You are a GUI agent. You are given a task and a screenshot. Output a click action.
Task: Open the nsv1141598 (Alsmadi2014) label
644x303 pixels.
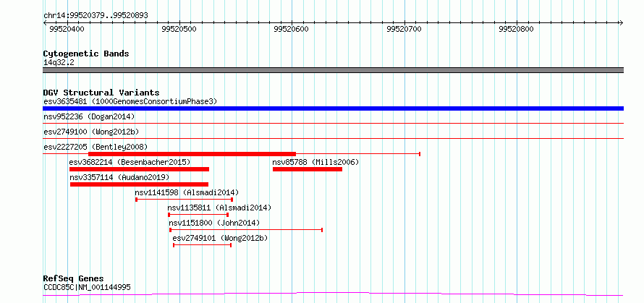click(187, 192)
